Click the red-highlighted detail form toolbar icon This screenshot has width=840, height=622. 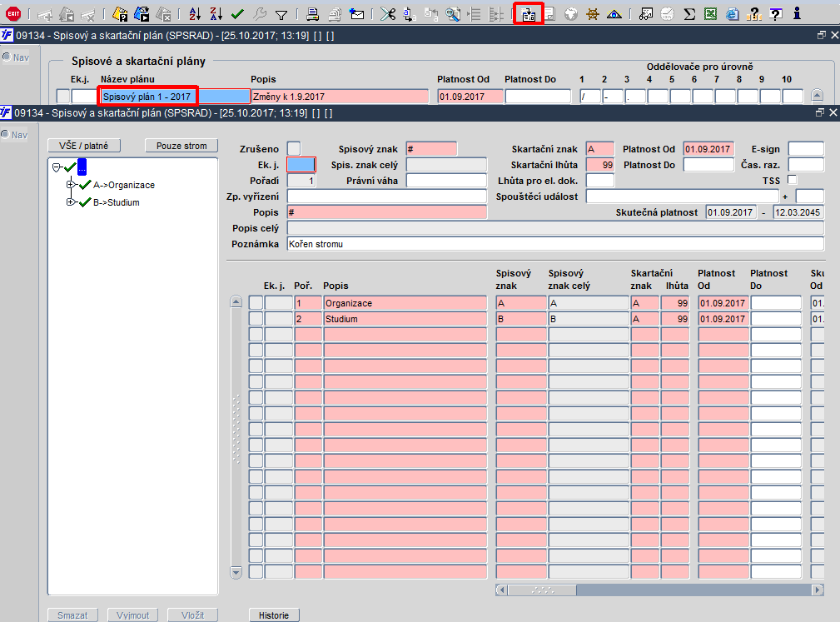click(528, 14)
